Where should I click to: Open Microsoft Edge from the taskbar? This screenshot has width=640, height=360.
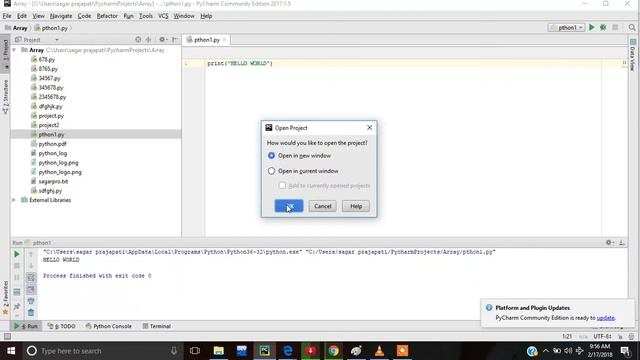pyautogui.click(x=288, y=351)
